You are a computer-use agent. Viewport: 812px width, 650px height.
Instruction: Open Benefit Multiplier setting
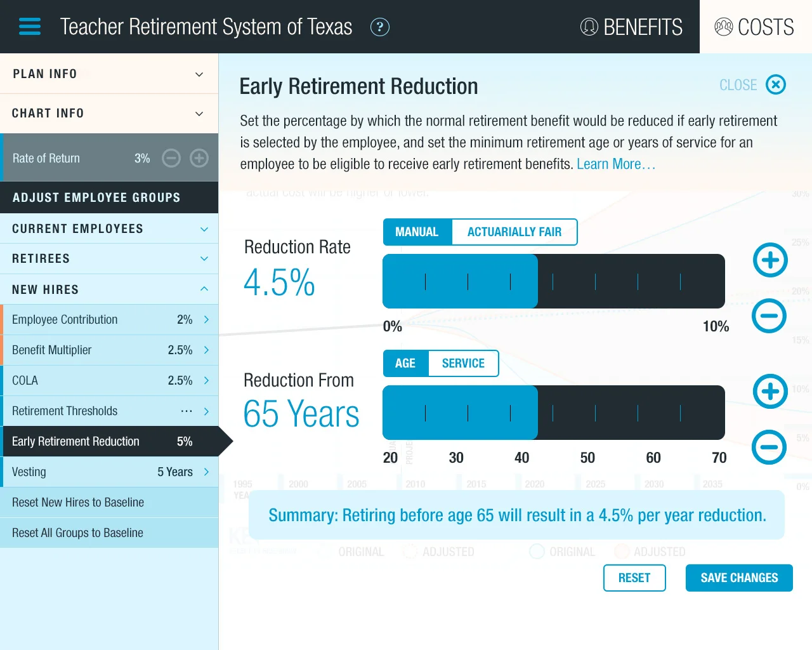click(x=109, y=350)
